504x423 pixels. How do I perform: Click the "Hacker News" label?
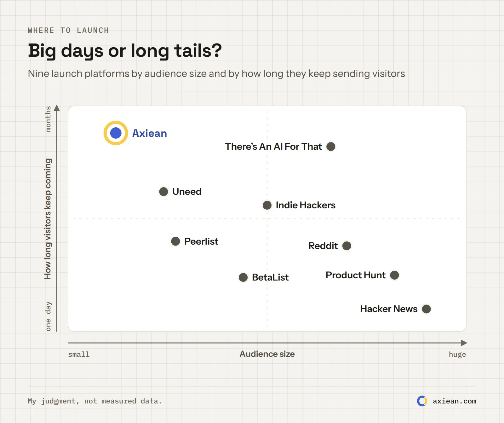coord(389,309)
